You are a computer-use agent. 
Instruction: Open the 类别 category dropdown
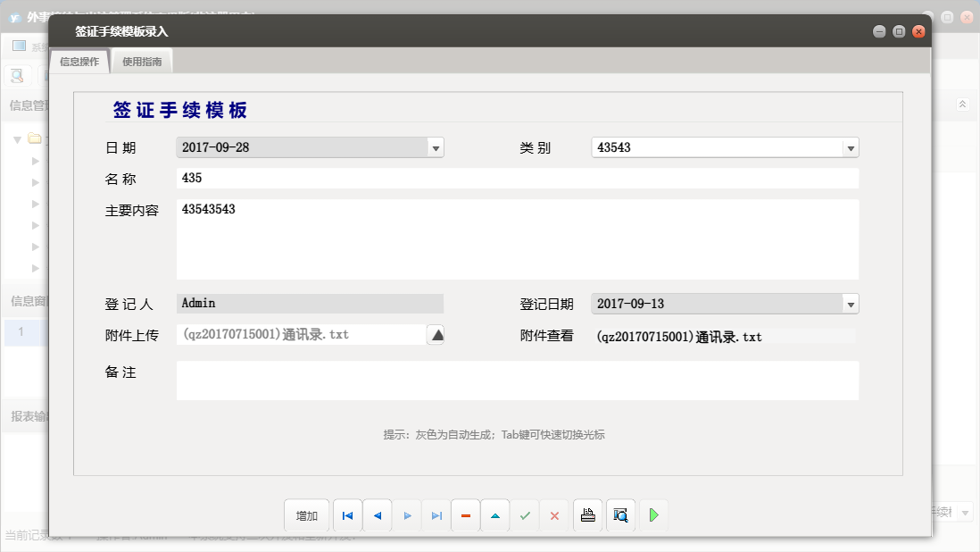(x=851, y=146)
